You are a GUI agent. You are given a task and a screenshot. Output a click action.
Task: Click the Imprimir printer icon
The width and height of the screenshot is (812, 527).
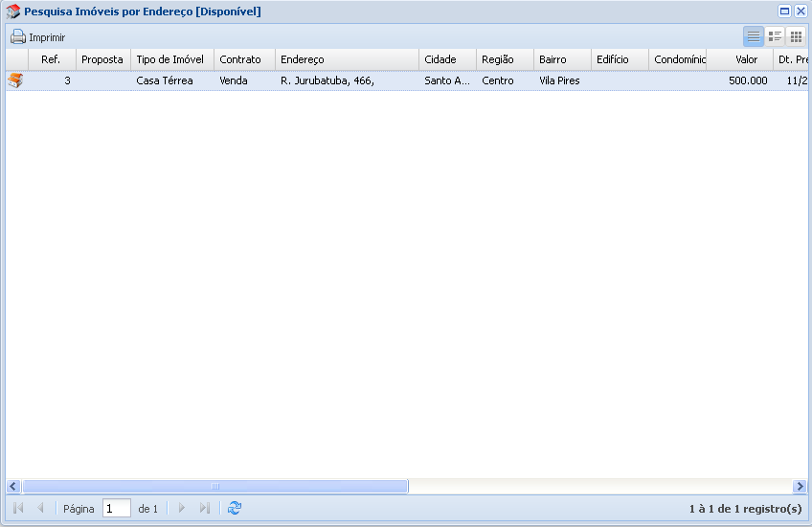[18, 37]
